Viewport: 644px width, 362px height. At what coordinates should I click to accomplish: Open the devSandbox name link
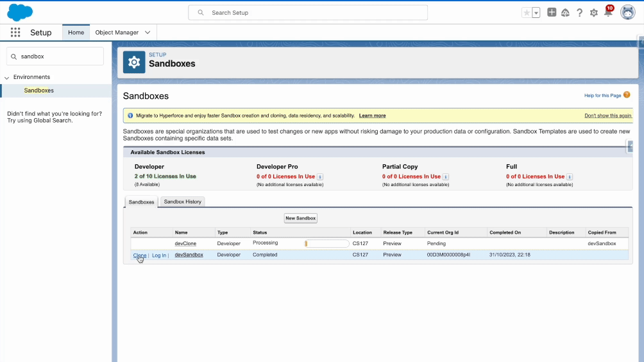coord(189,255)
